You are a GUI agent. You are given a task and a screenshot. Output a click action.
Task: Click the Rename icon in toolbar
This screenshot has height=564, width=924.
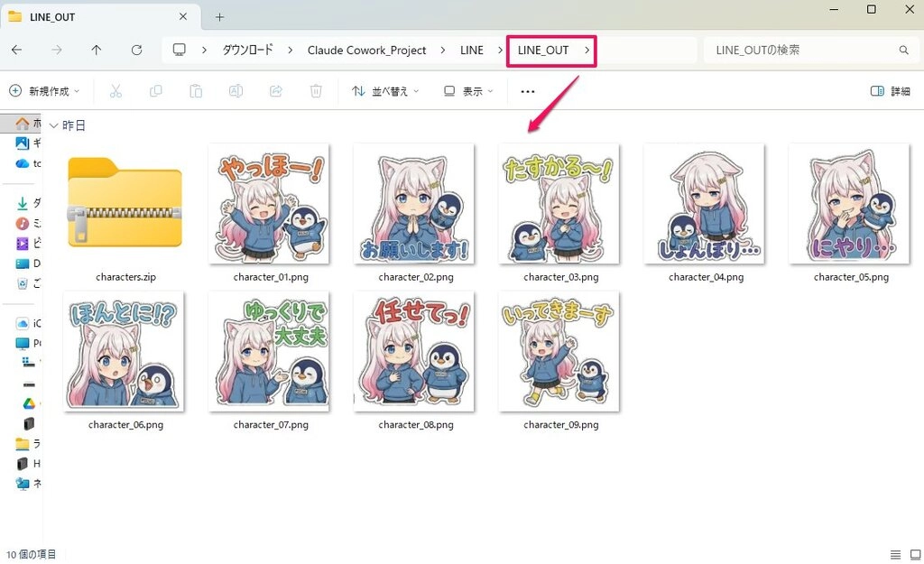(x=236, y=91)
